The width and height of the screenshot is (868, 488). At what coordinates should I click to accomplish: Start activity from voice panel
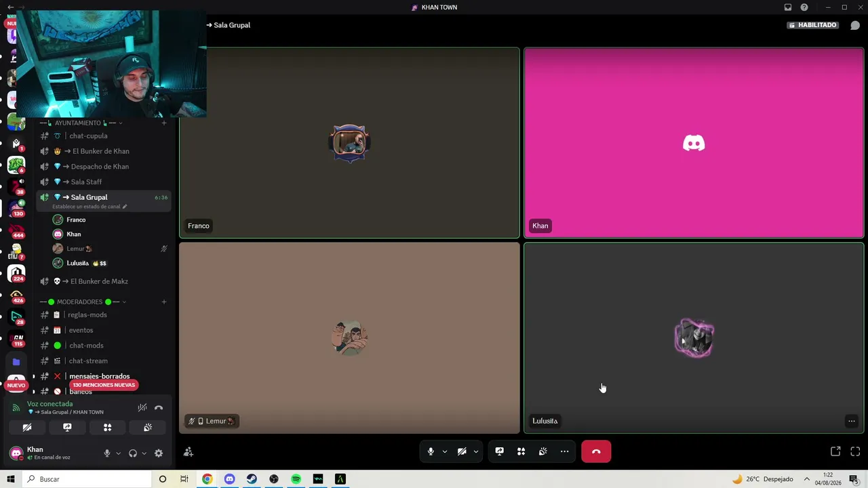(x=107, y=428)
